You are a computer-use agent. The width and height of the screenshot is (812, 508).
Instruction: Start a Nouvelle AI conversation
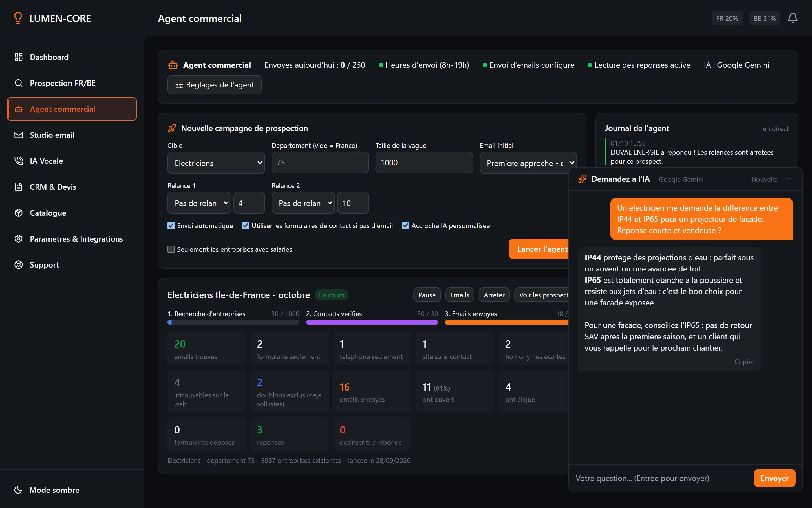click(x=764, y=179)
